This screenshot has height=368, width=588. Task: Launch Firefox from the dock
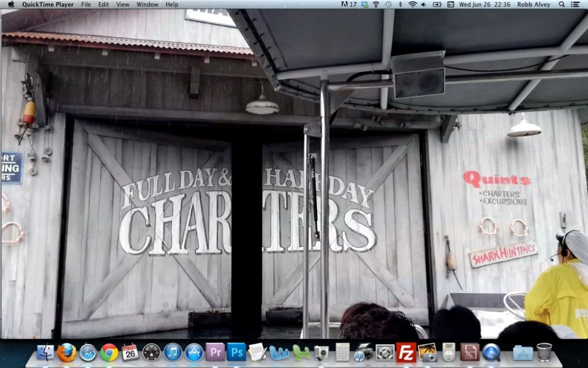(x=66, y=352)
